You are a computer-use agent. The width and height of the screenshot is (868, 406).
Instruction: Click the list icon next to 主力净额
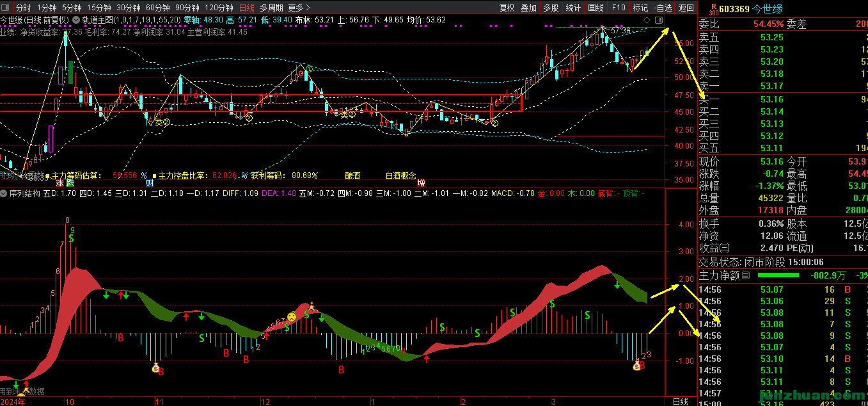(745, 275)
